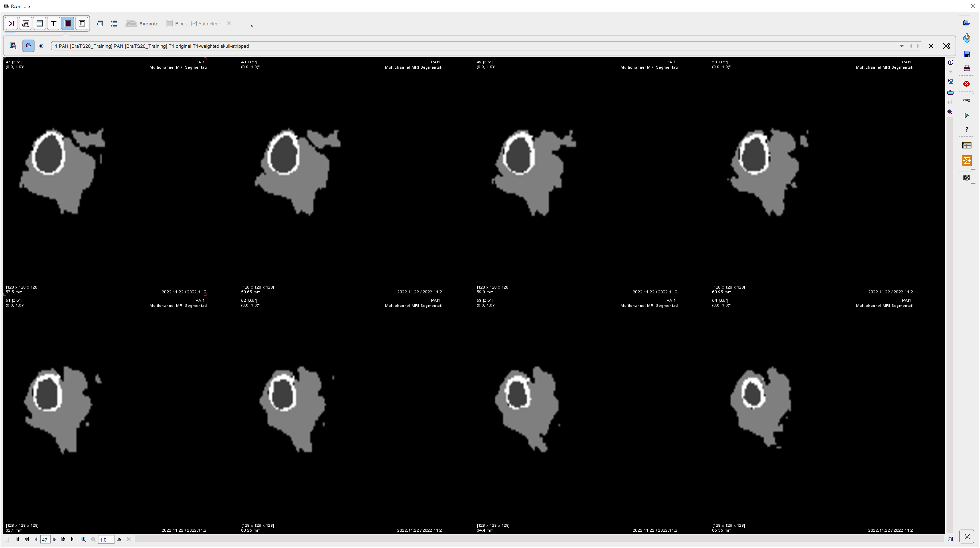
Task: Click the grayed M icon beside the viewer
Action: (950, 102)
